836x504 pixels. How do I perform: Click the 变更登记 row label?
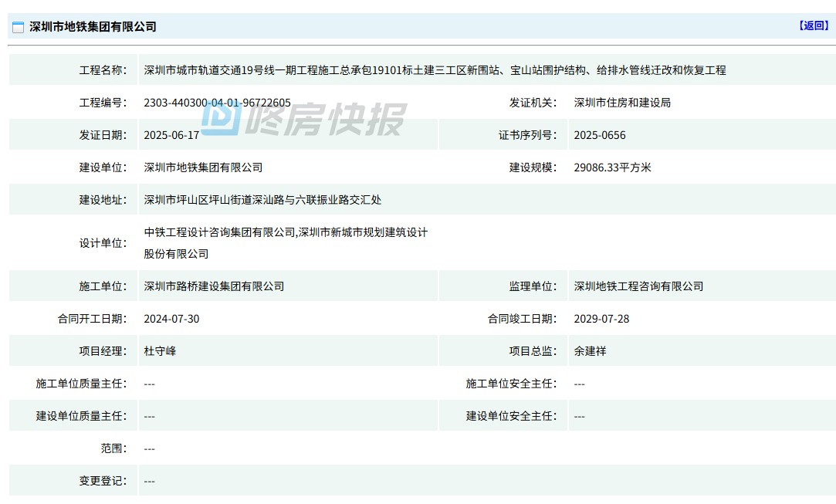pyautogui.click(x=102, y=481)
